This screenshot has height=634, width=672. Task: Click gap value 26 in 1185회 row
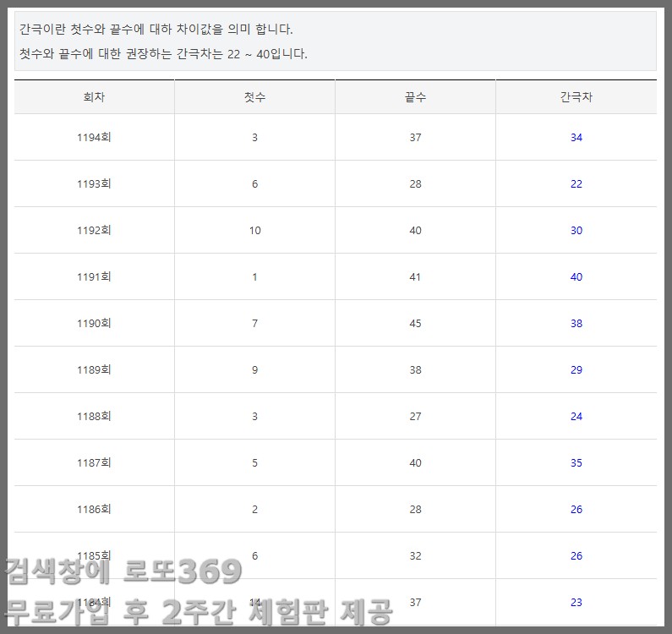576,556
